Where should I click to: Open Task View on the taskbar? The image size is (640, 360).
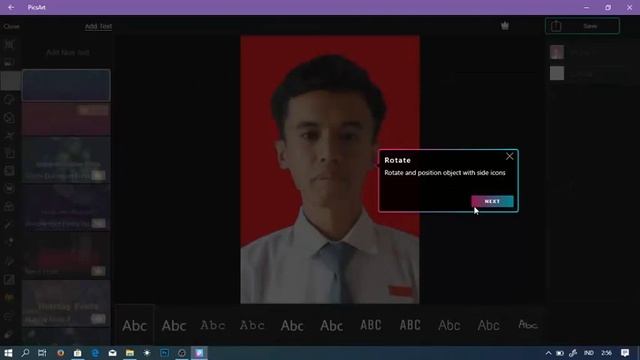pos(42,353)
